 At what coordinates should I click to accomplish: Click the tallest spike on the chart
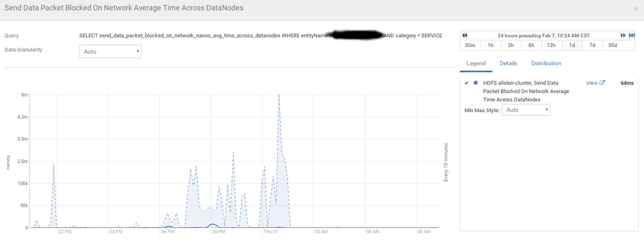point(279,95)
